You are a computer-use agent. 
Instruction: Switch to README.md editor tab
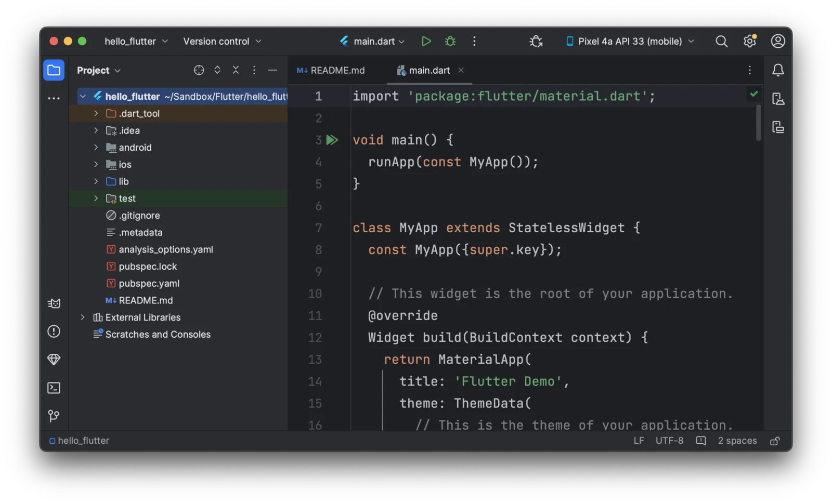[x=331, y=70]
